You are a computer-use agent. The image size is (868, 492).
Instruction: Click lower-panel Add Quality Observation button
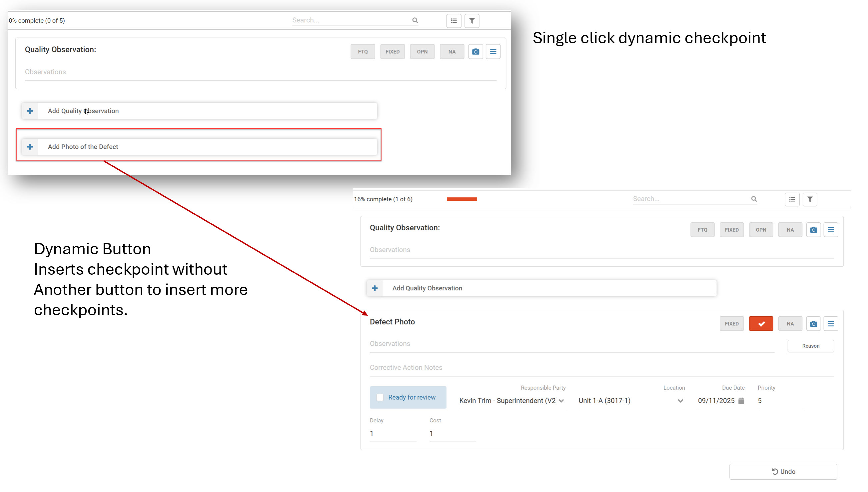tap(542, 288)
